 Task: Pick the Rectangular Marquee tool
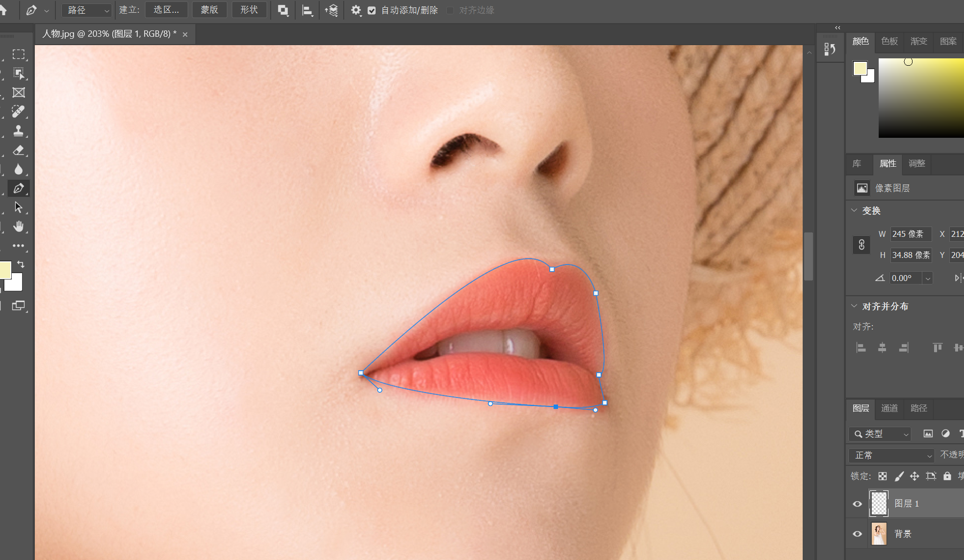19,54
